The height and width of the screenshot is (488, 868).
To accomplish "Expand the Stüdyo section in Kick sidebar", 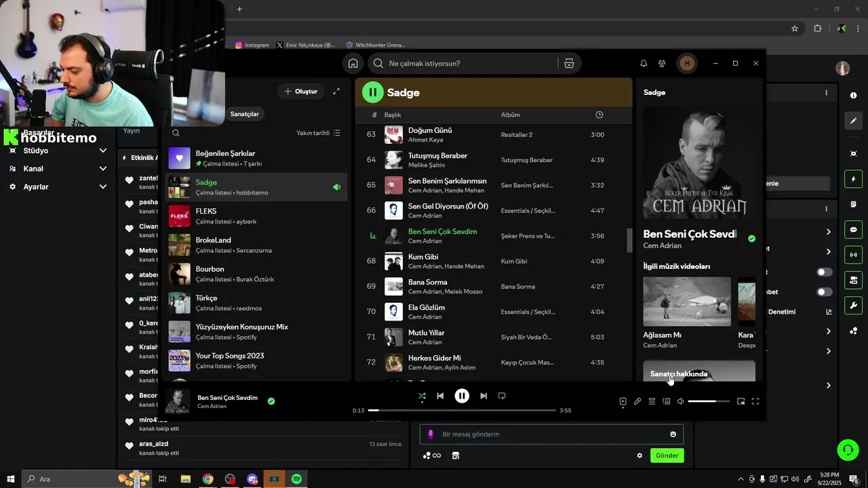I will 57,150.
